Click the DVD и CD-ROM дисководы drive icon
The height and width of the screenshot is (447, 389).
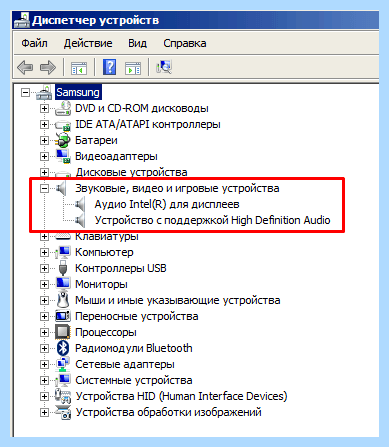click(x=63, y=108)
